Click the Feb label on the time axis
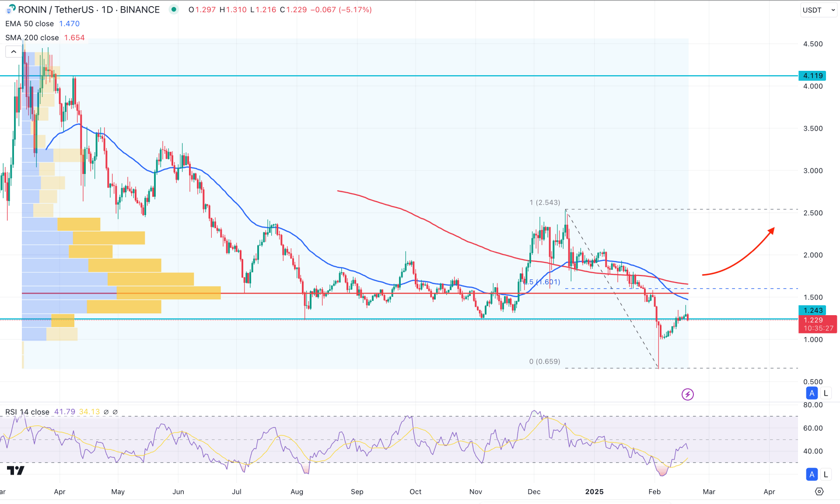Screen dimensions: 840x504 coord(654,492)
